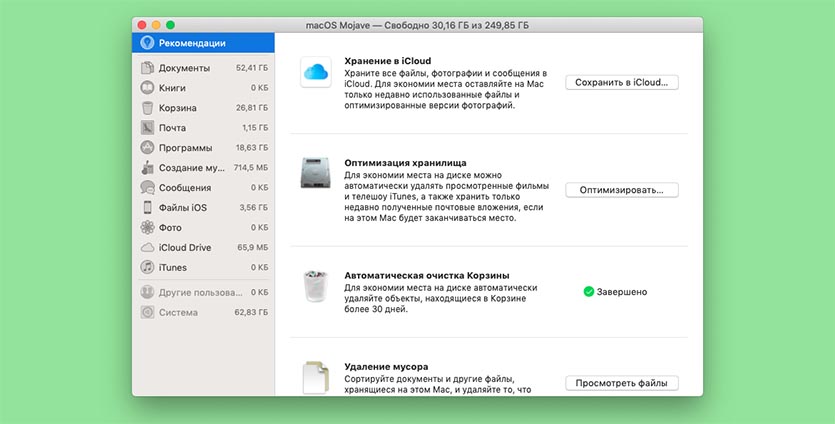Open the Программы category
Screen dimensions: 835x424
203,148
